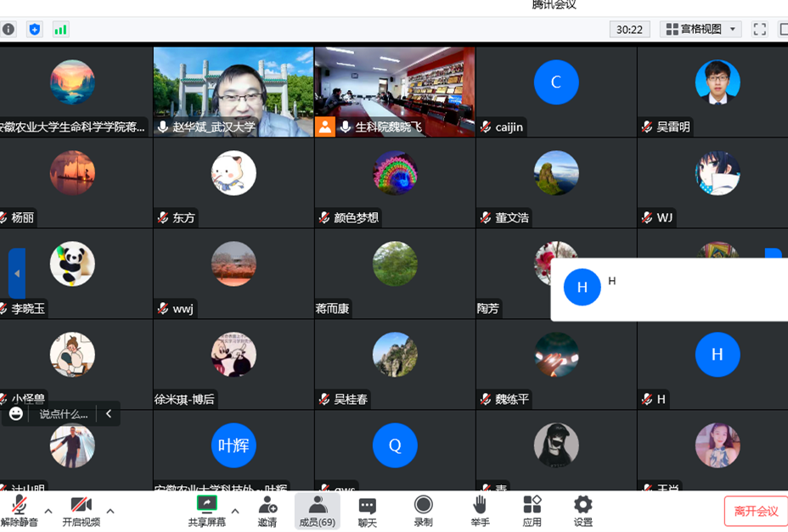Open 设置 settings gear
Viewport: 788px width, 532px height.
pos(583,512)
